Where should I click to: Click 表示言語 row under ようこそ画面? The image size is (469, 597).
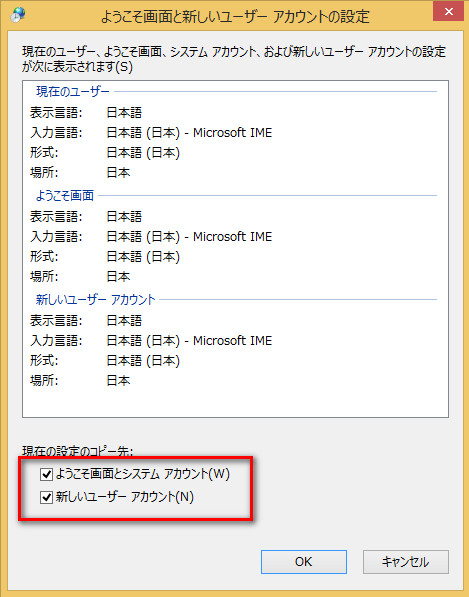coord(86,217)
